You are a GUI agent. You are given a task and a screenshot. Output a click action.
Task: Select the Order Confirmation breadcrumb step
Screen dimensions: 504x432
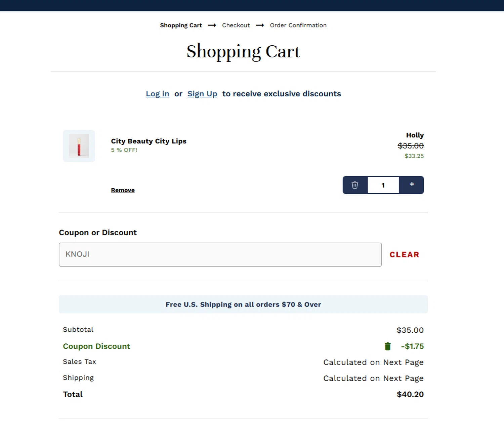[x=298, y=26]
